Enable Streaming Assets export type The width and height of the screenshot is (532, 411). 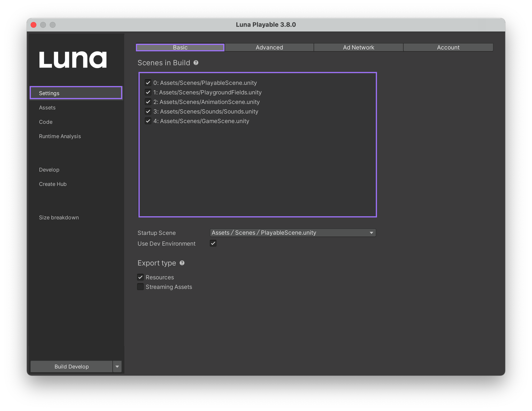[x=140, y=287]
